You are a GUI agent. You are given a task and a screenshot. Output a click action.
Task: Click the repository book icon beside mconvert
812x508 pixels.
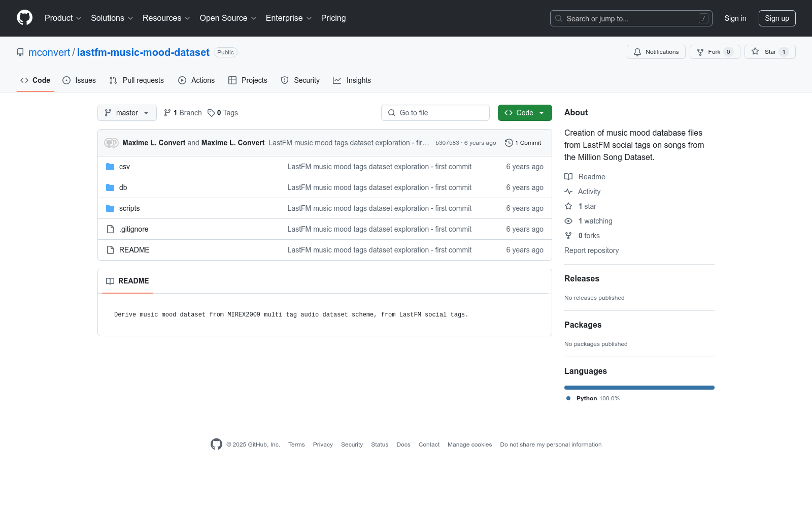coord(20,52)
